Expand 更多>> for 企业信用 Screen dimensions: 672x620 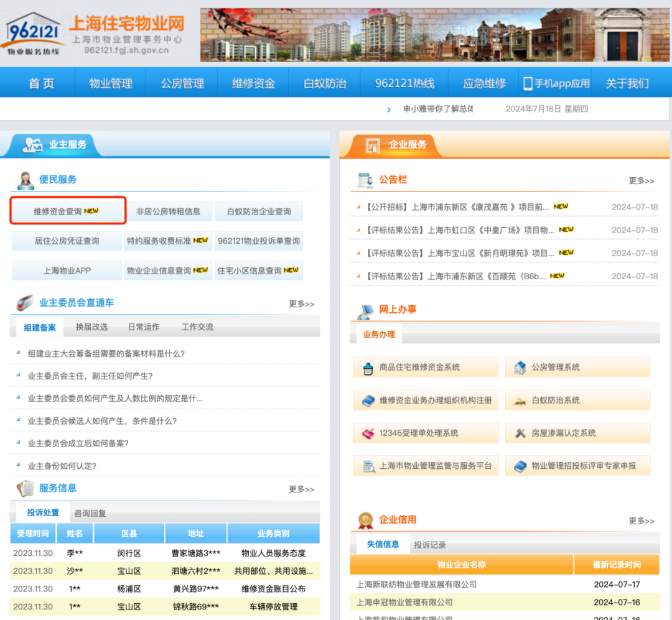pyautogui.click(x=641, y=521)
